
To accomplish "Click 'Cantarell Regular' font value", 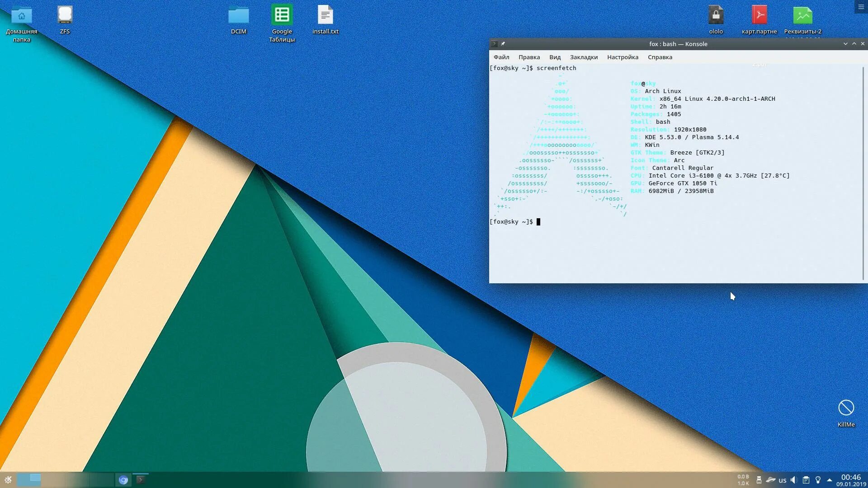I will coord(683,168).
